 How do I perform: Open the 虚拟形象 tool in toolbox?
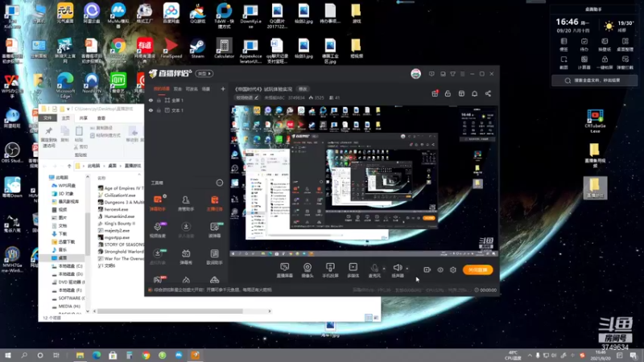tap(158, 257)
